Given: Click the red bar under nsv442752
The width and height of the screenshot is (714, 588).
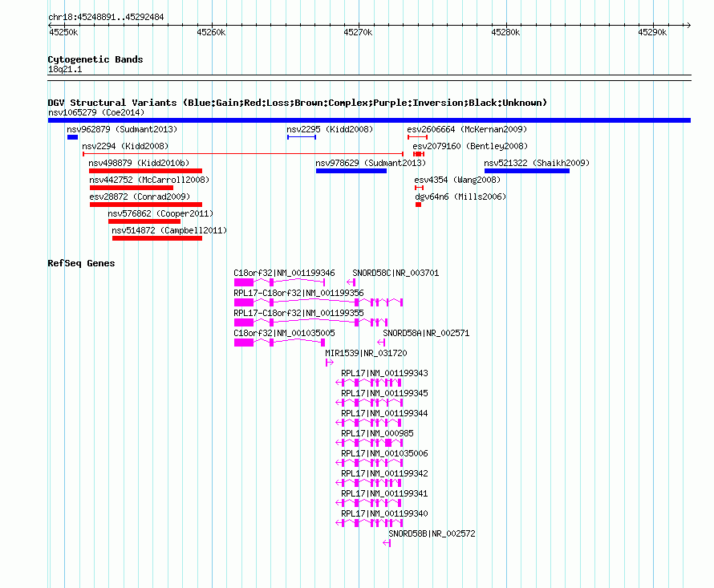Looking at the screenshot, I should point(131,188).
